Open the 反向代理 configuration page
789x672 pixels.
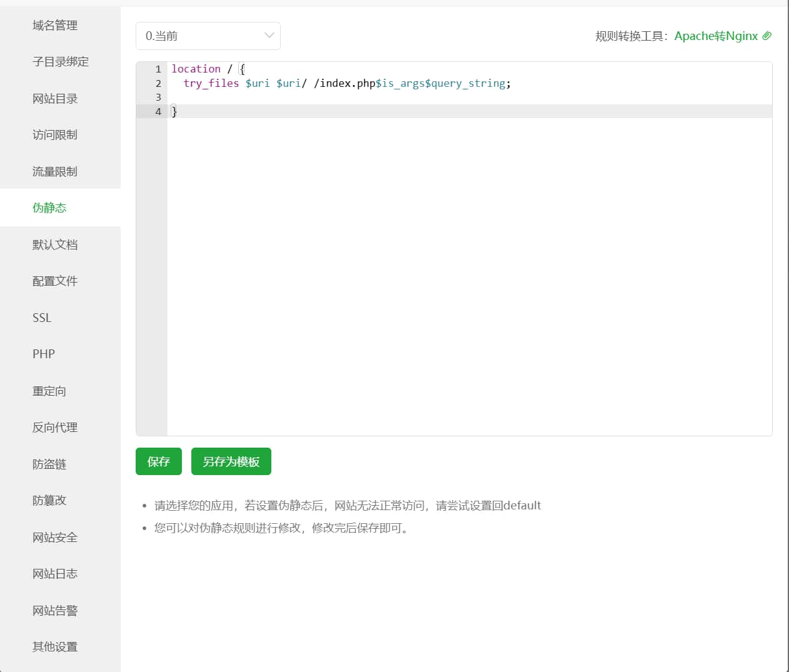(x=54, y=427)
